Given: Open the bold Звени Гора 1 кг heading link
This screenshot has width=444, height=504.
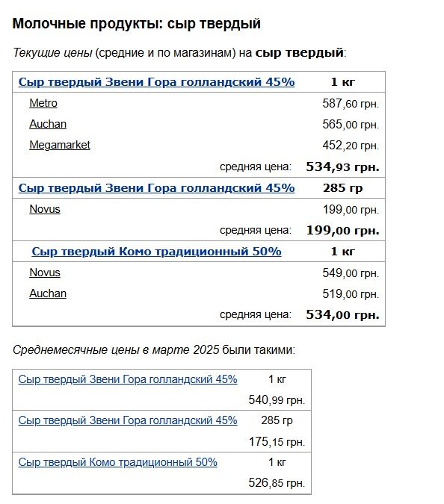Looking at the screenshot, I should [x=156, y=82].
